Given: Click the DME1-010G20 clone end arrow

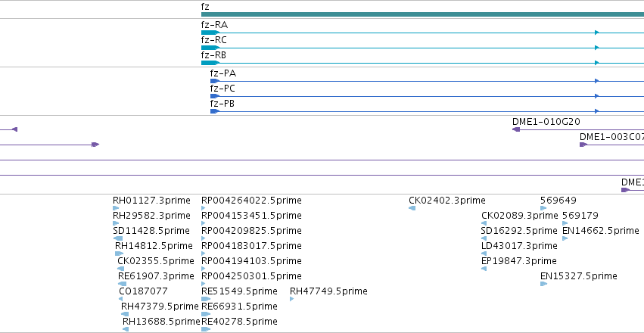Looking at the screenshot, I should pos(516,129).
